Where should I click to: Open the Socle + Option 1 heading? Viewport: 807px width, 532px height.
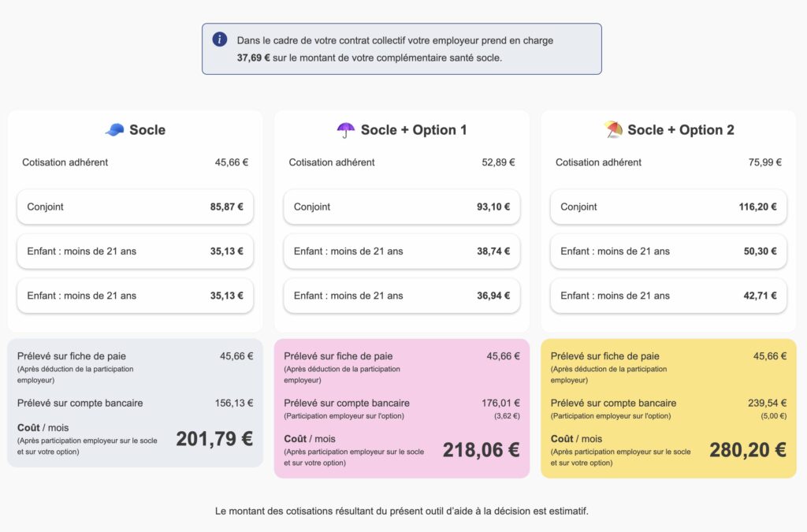point(414,130)
